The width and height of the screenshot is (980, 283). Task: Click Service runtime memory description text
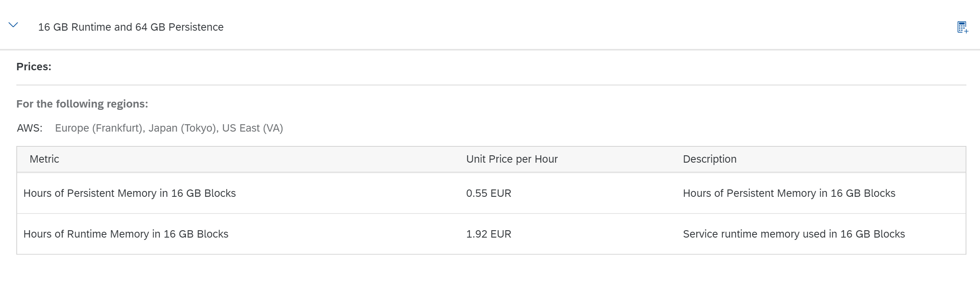click(794, 234)
